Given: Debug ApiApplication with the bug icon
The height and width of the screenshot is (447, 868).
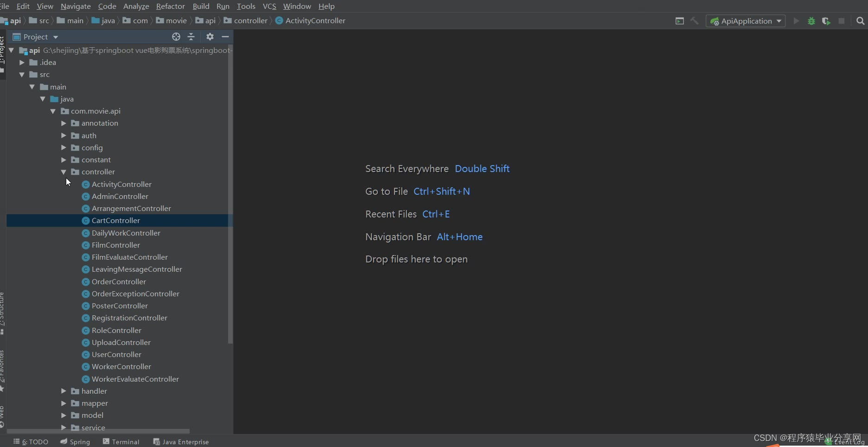Looking at the screenshot, I should click(x=811, y=21).
